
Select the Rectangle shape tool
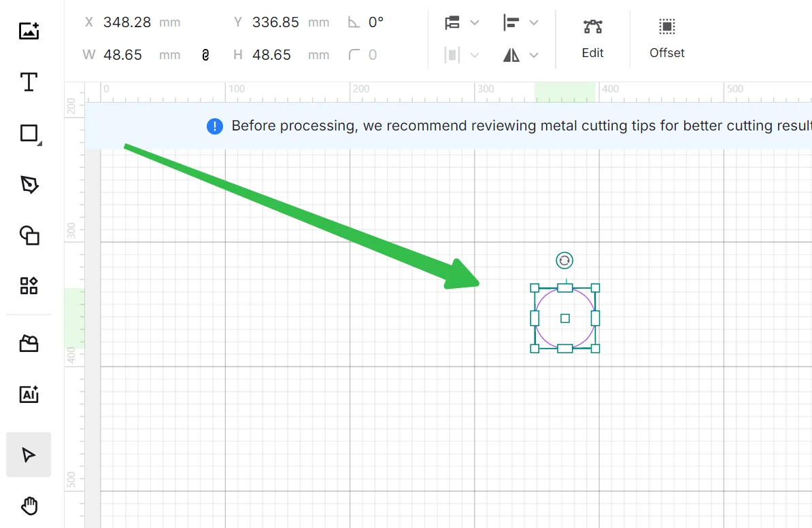coord(30,134)
